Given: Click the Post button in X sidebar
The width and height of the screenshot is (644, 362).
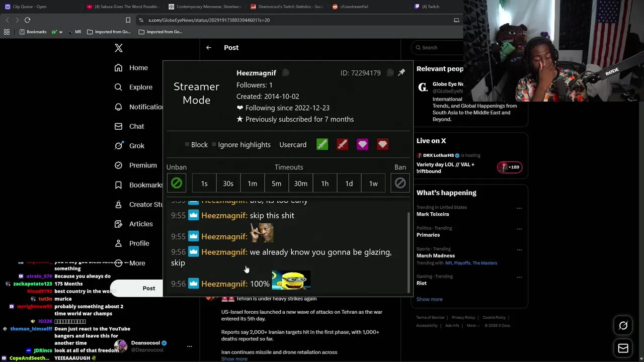Looking at the screenshot, I should tap(136, 288).
